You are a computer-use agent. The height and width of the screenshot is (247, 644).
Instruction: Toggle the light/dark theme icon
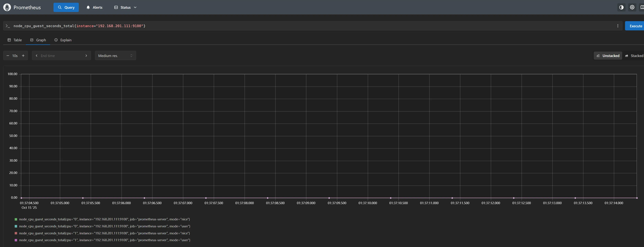621,7
